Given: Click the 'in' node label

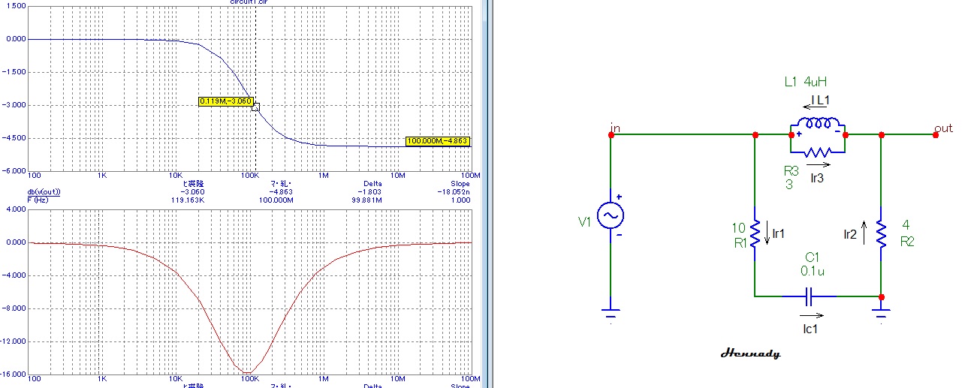Looking at the screenshot, I should point(616,128).
